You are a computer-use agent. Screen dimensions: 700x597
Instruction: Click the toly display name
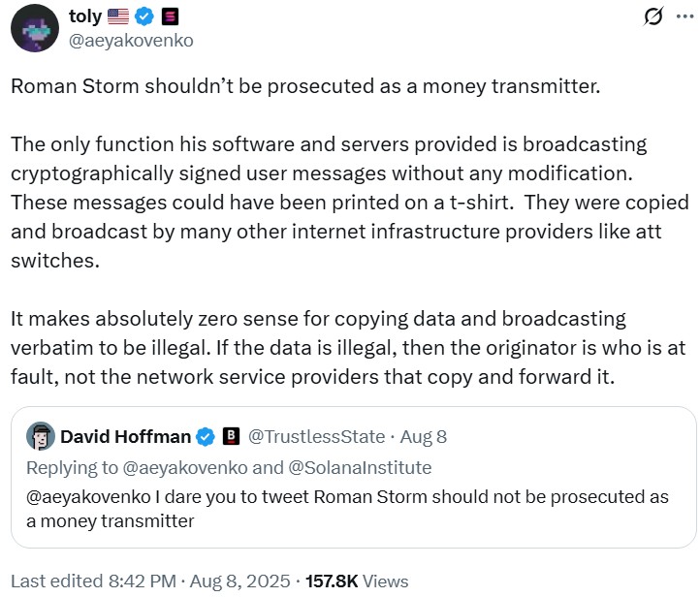(x=85, y=16)
